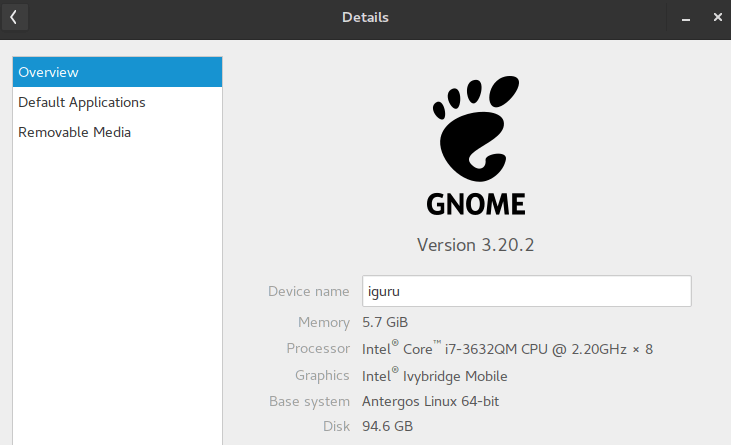Open Default Applications section
Viewport: 731px width, 445px height.
point(117,102)
